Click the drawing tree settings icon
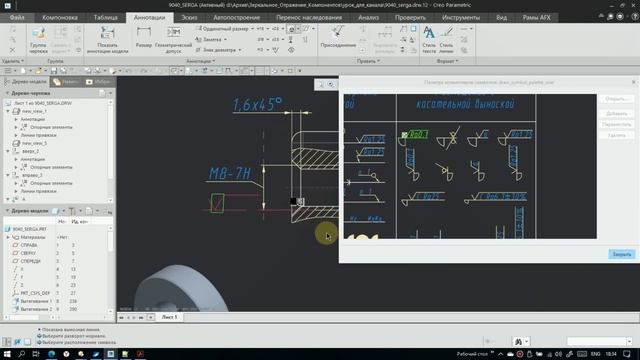Viewport: 640px width, 360px height. tap(102, 93)
